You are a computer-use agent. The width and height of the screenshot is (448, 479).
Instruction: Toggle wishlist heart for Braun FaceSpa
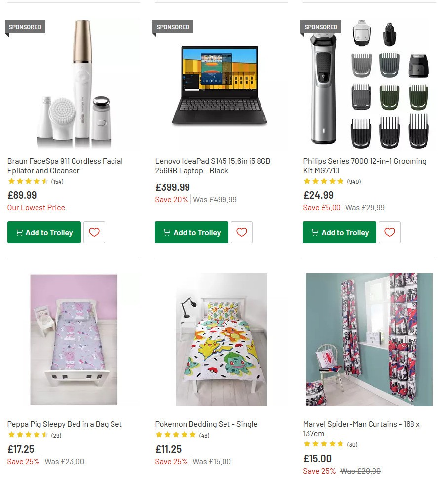[x=94, y=232]
